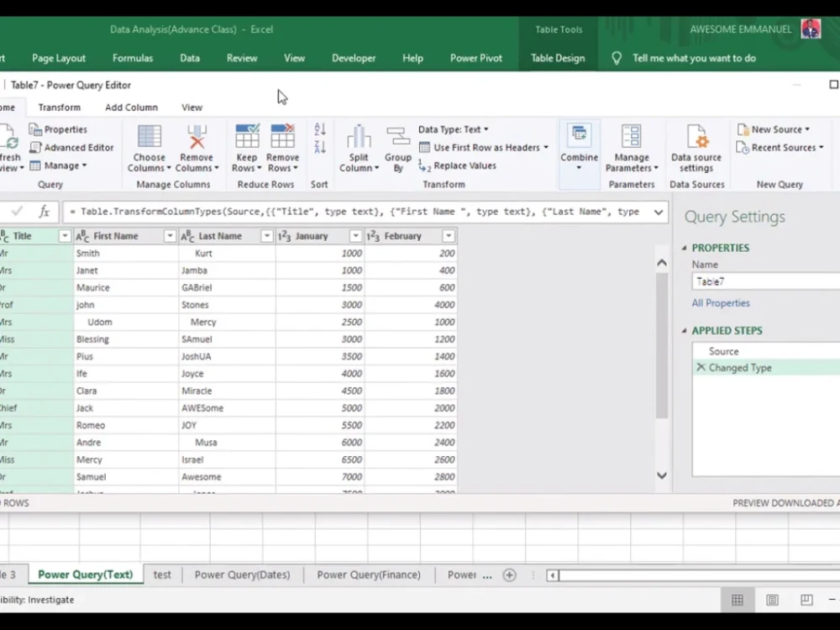
Task: Sort ascending with the A-Z icon
Action: [x=320, y=129]
